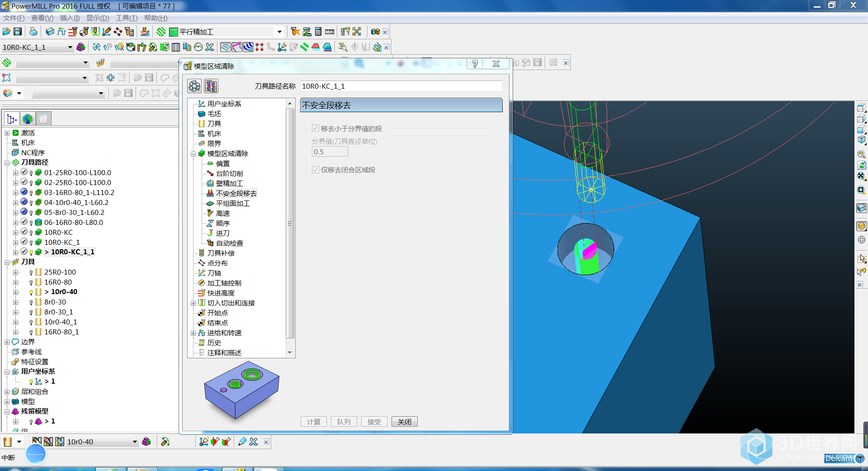868x471 pixels.
Task: Click 刀具路径名称 input field
Action: pyautogui.click(x=401, y=86)
